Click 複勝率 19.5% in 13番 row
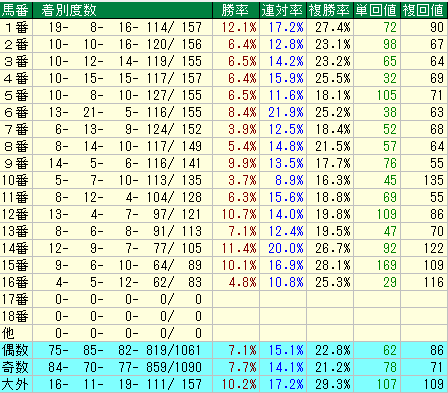Screen dimensions: 448x393 pos(333,231)
